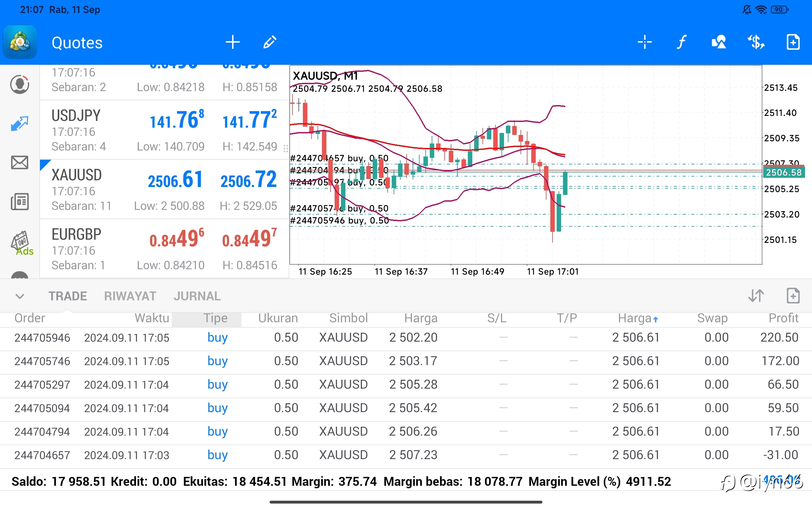Open the symbol change dollar icon
This screenshot has width=812, height=508.
[756, 42]
